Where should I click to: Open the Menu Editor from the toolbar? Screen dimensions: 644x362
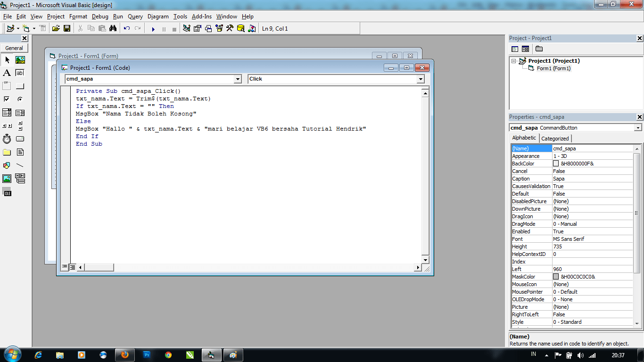(x=43, y=29)
